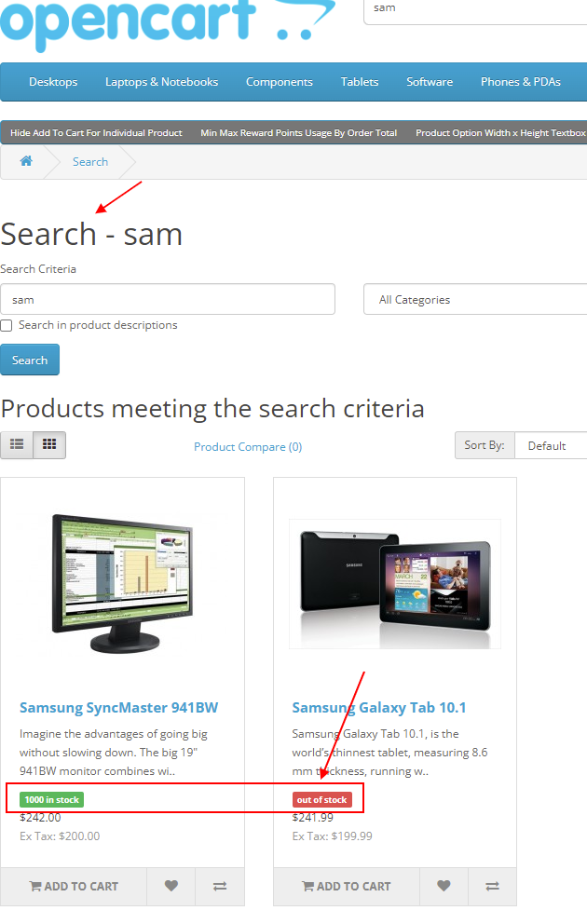Enable Search in product descriptions checkbox
Image resolution: width=587 pixels, height=924 pixels.
tap(7, 325)
